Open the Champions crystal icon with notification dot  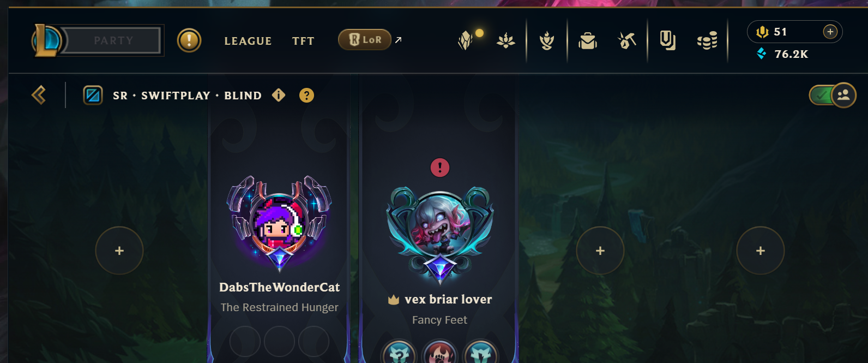pos(465,40)
